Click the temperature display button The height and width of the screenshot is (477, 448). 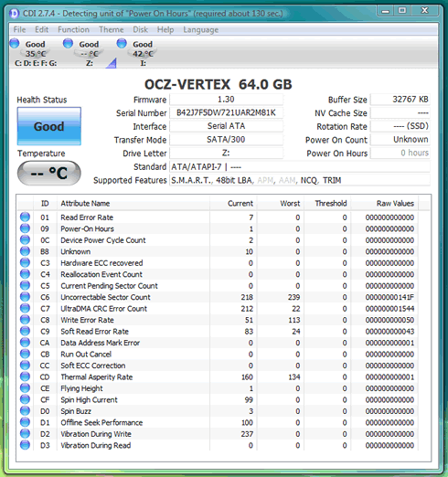[49, 174]
